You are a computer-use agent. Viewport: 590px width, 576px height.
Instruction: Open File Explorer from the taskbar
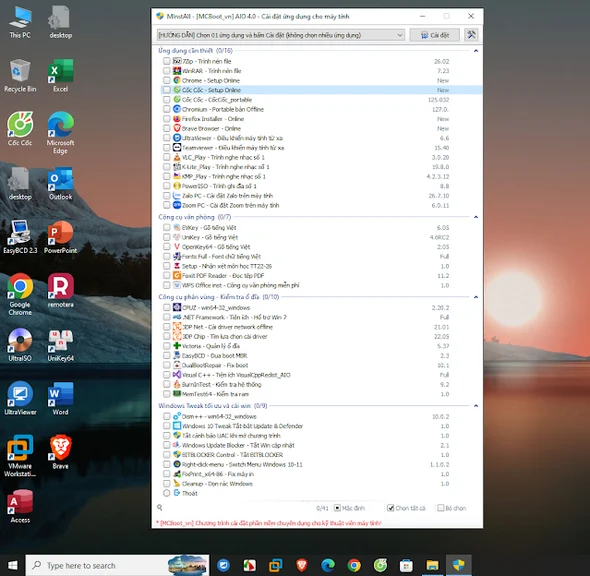coord(432,565)
